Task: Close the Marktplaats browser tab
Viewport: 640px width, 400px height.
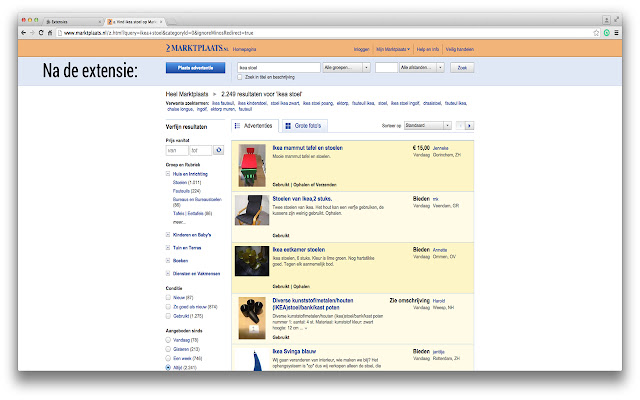Action: click(x=161, y=22)
